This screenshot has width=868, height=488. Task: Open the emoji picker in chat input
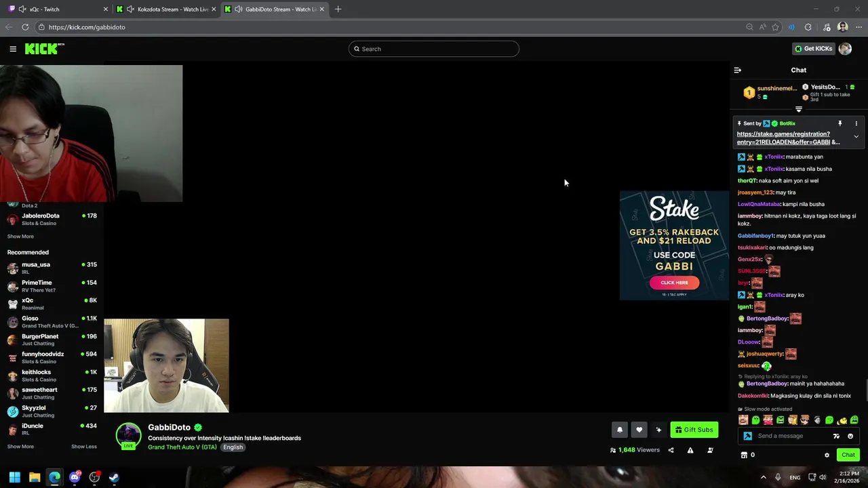point(850,436)
